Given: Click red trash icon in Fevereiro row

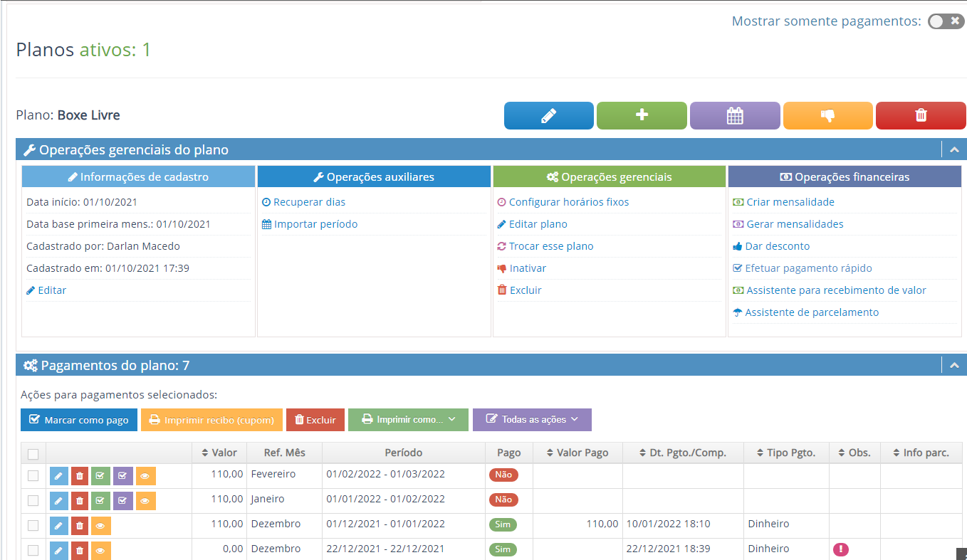Looking at the screenshot, I should pyautogui.click(x=80, y=477).
